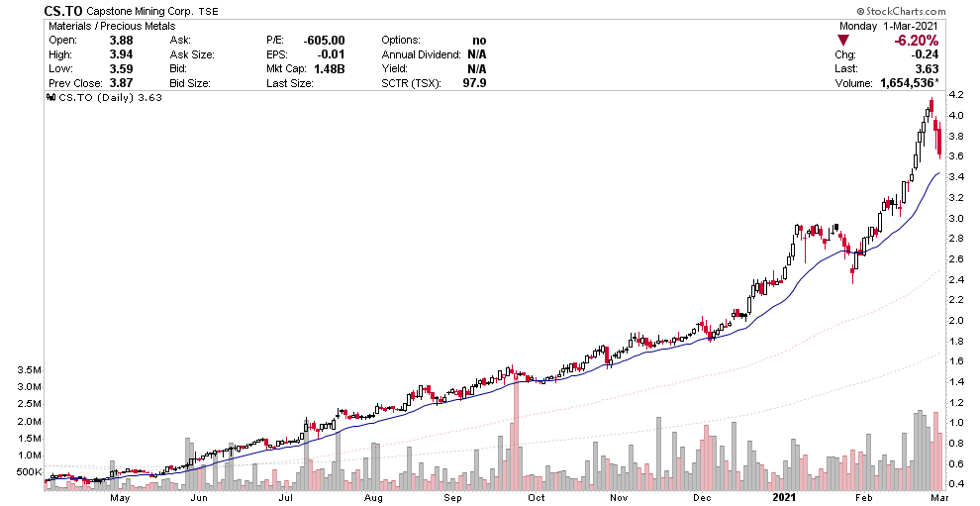Click the candlestick legend icon beside CS.TO (Daily)
980x506 pixels.
click(51, 98)
